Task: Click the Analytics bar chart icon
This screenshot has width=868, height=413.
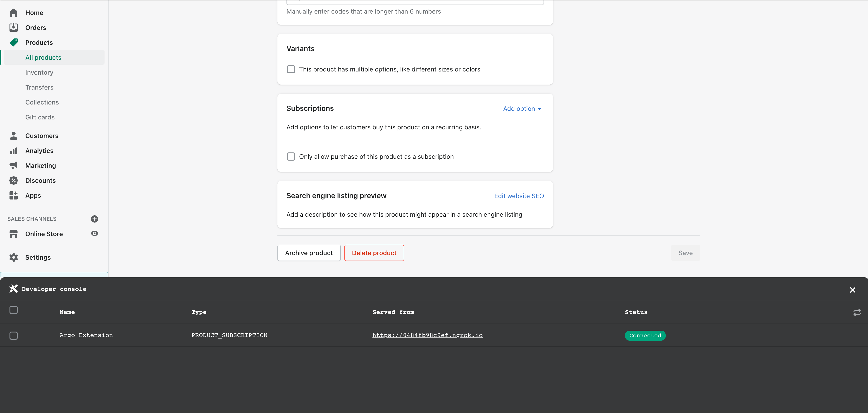Action: (x=14, y=151)
